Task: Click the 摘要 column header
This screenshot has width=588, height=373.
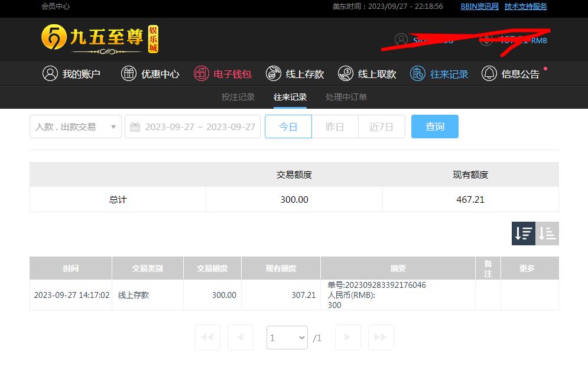Action: tap(398, 268)
